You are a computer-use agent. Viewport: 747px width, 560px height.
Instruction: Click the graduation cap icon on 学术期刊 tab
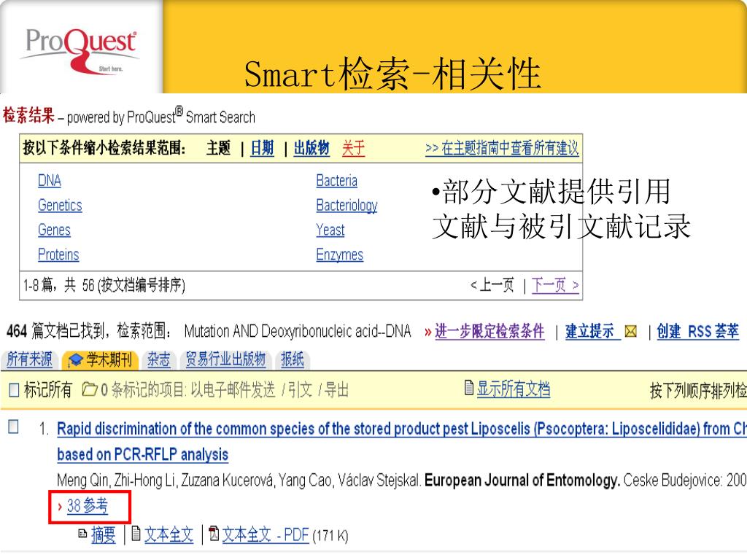coord(75,360)
